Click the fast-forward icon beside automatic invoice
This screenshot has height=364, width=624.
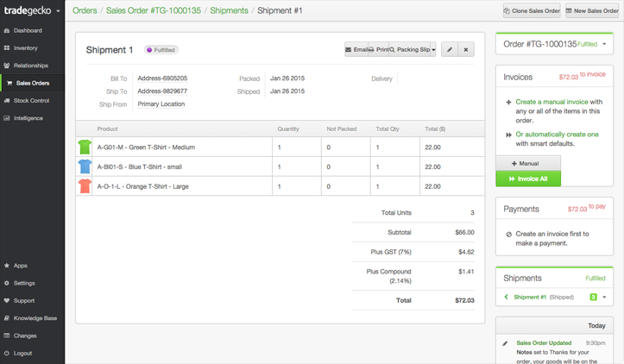click(508, 135)
